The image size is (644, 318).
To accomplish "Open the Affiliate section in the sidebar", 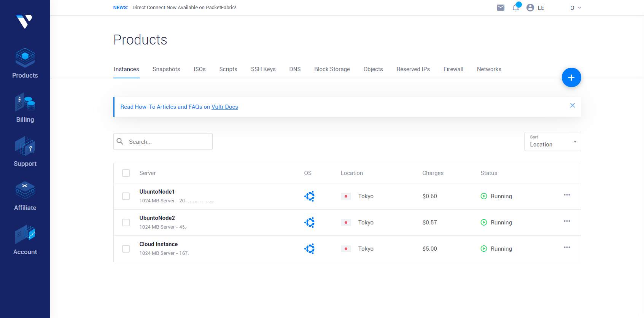I will (25, 196).
